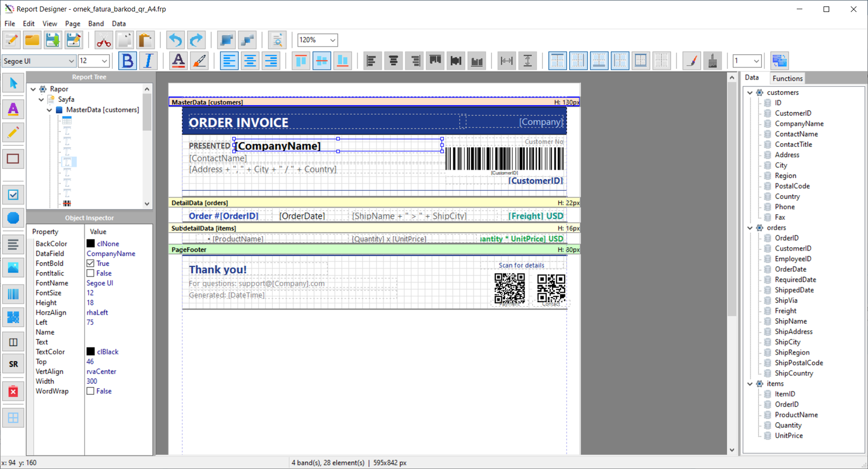Collapse the Rapor node in Report Tree
The image size is (868, 469).
[33, 89]
